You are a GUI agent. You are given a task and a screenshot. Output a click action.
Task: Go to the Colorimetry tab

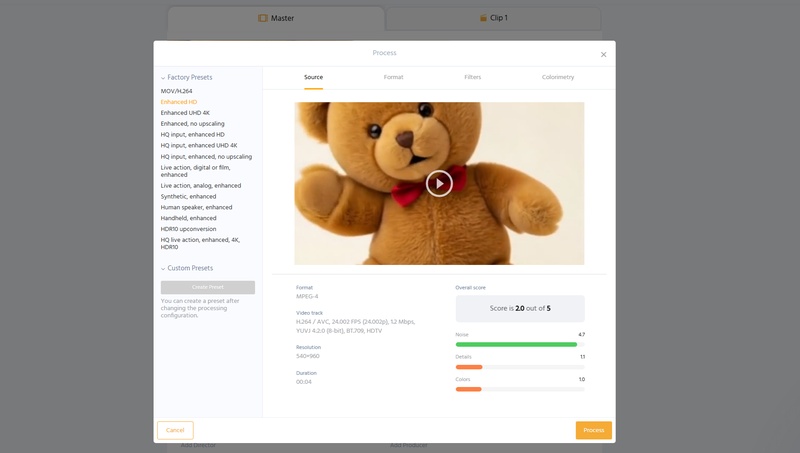(558, 77)
